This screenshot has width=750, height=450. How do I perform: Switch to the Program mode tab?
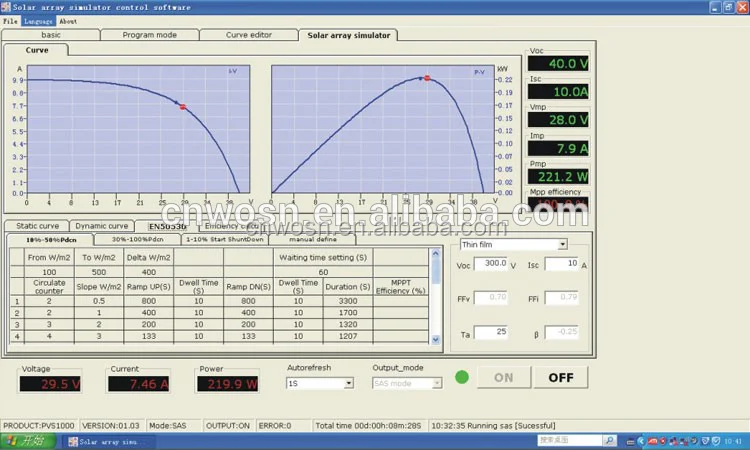pos(150,34)
